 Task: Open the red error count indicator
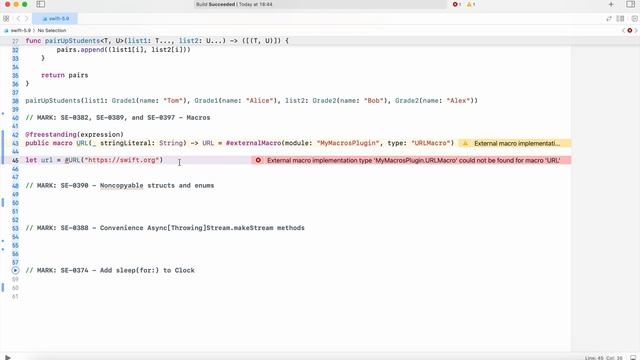coord(456,4)
